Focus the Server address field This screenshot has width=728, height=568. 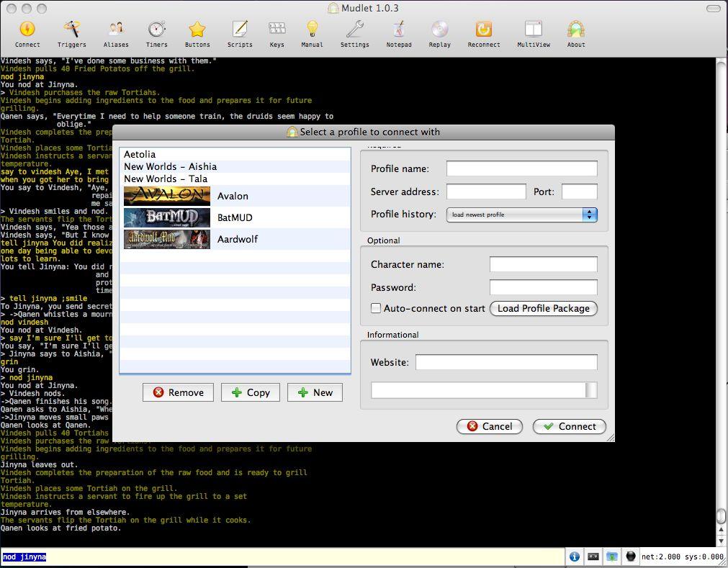487,191
